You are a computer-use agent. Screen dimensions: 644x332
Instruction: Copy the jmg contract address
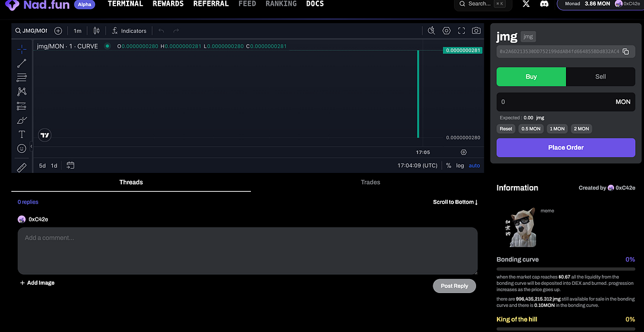626,52
